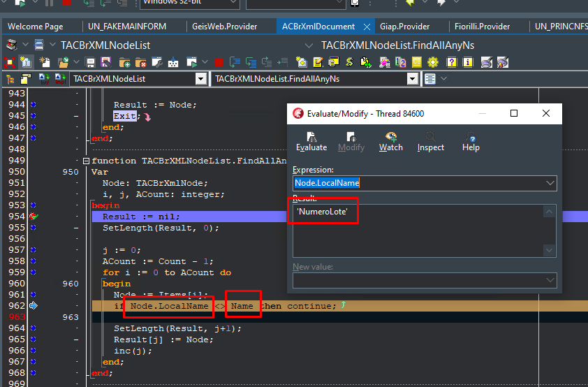Save the file with the grey floppy icon

pos(90,62)
